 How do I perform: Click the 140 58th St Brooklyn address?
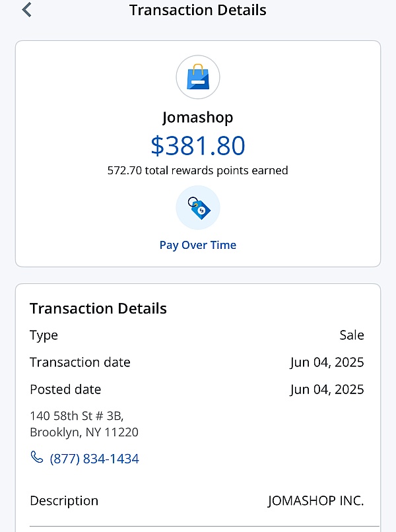coord(84,424)
